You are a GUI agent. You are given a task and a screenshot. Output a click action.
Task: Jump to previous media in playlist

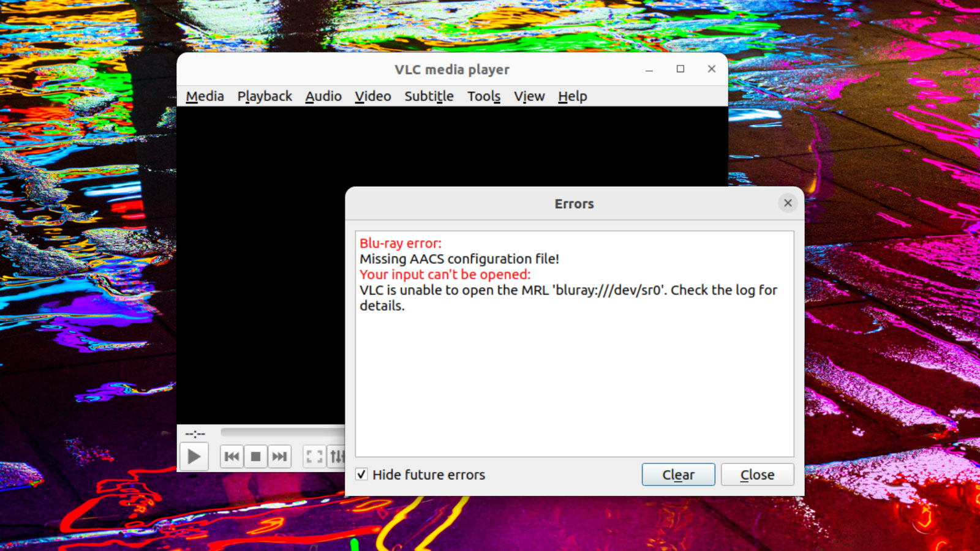(x=232, y=457)
